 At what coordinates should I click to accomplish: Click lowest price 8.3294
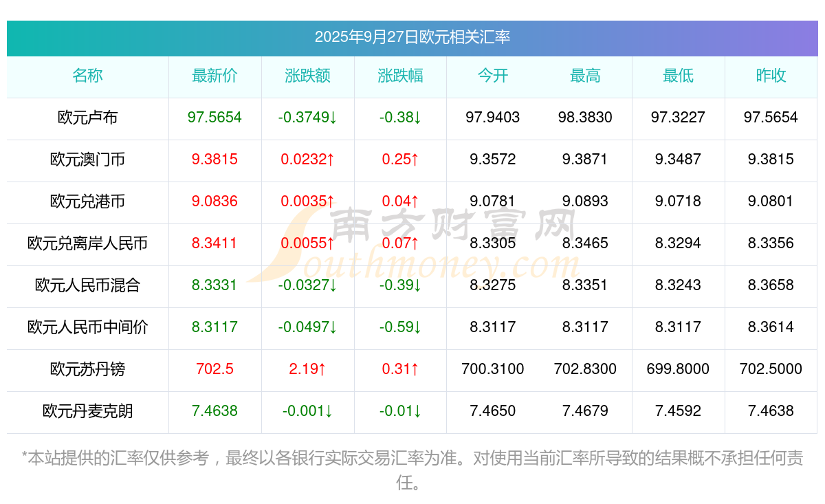[x=678, y=243]
